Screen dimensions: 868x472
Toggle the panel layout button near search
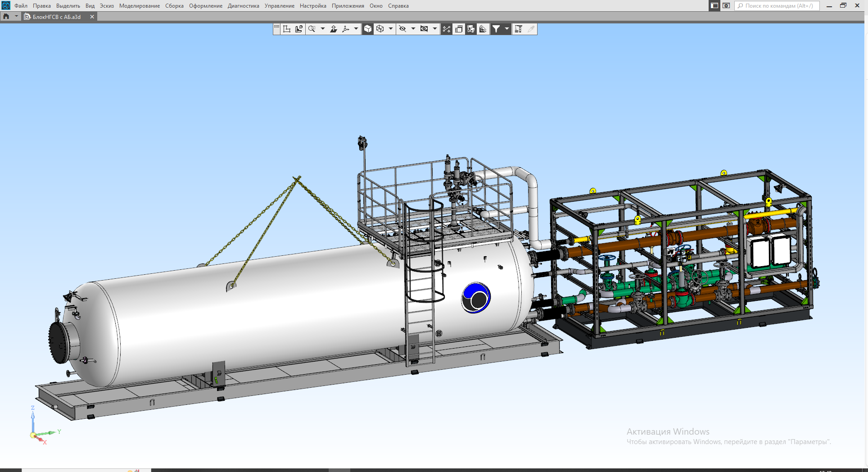pyautogui.click(x=714, y=6)
